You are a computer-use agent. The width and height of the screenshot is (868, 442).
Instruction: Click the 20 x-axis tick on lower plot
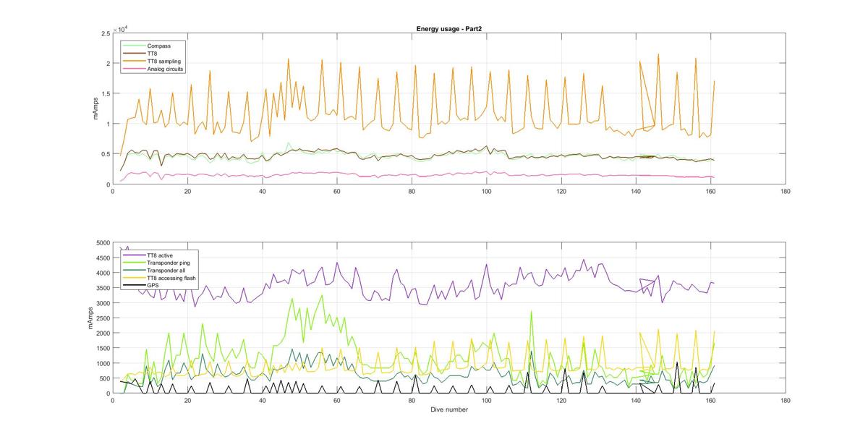187,400
